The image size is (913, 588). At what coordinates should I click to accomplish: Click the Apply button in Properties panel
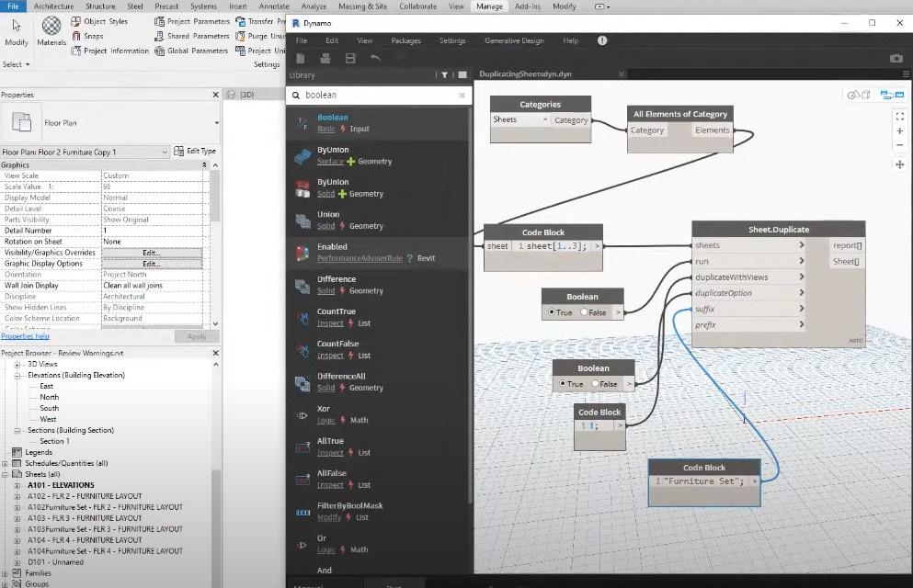(x=197, y=337)
